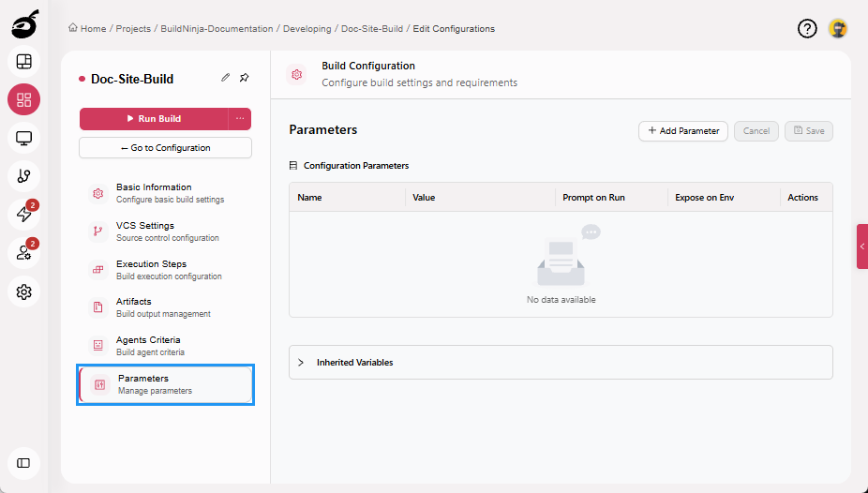Open the lightning builds icon with badge
This screenshot has height=493, width=868.
pos(23,214)
